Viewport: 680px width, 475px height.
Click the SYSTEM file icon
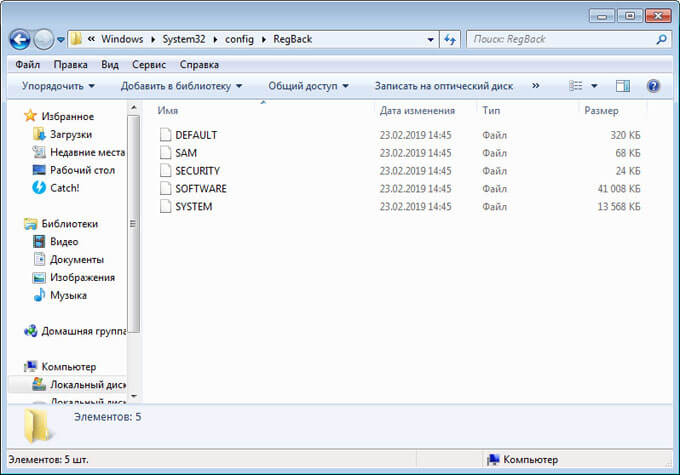coord(165,206)
